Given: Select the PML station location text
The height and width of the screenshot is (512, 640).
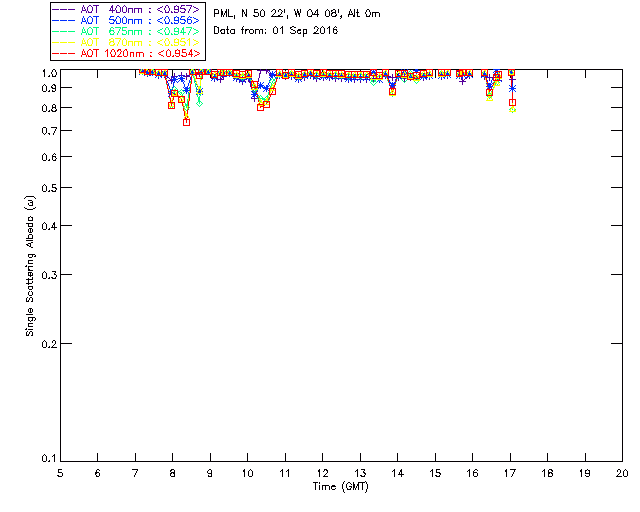Looking at the screenshot, I should pyautogui.click(x=297, y=14).
